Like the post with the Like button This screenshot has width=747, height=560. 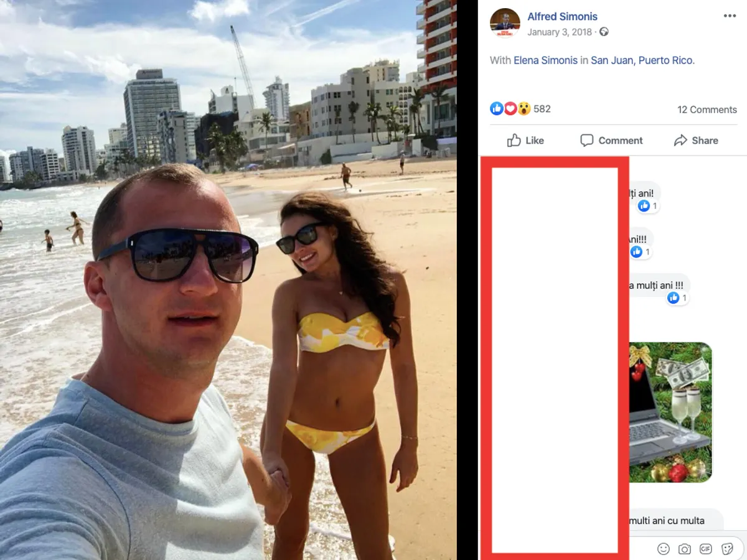click(525, 141)
